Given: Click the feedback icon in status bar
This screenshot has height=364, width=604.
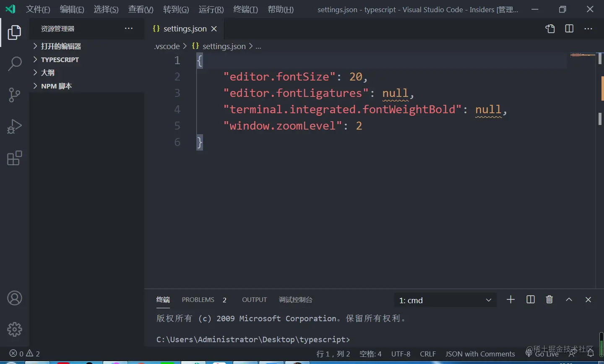Looking at the screenshot, I should coord(572,354).
